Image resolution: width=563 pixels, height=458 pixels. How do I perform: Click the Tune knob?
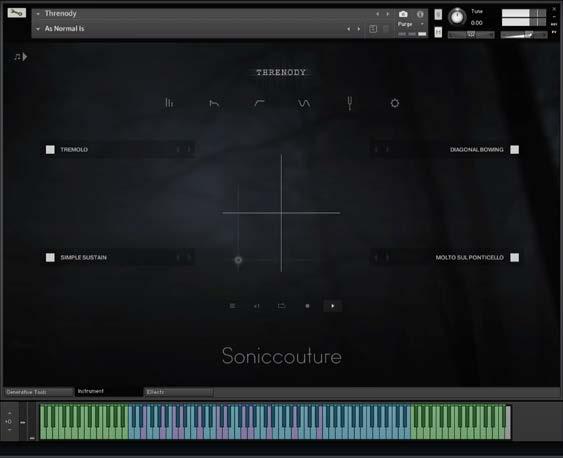(457, 17)
